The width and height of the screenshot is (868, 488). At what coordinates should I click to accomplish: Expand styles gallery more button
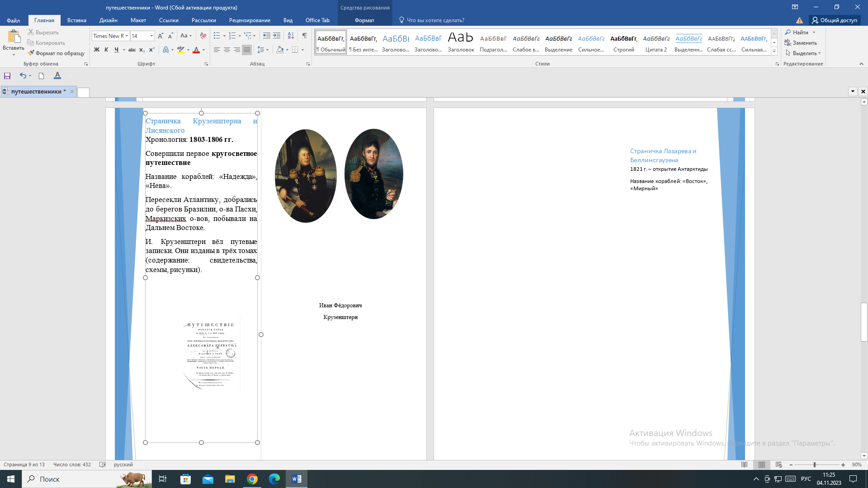point(774,51)
